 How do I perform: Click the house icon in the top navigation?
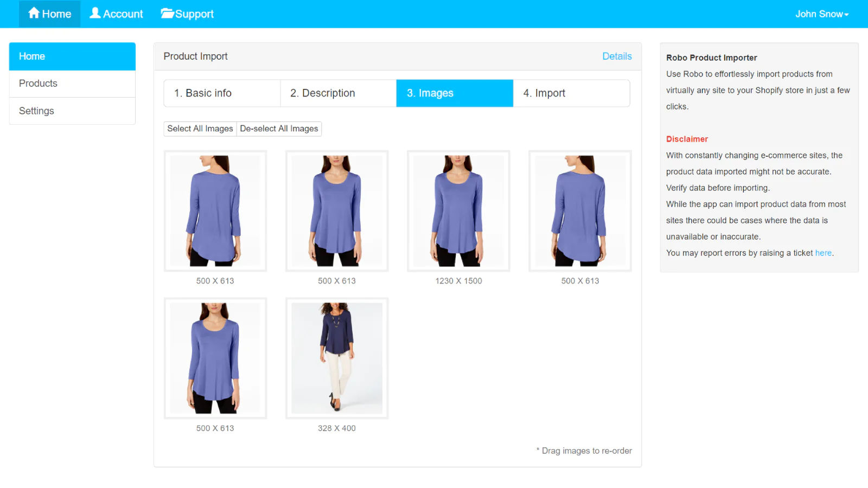[x=34, y=13]
